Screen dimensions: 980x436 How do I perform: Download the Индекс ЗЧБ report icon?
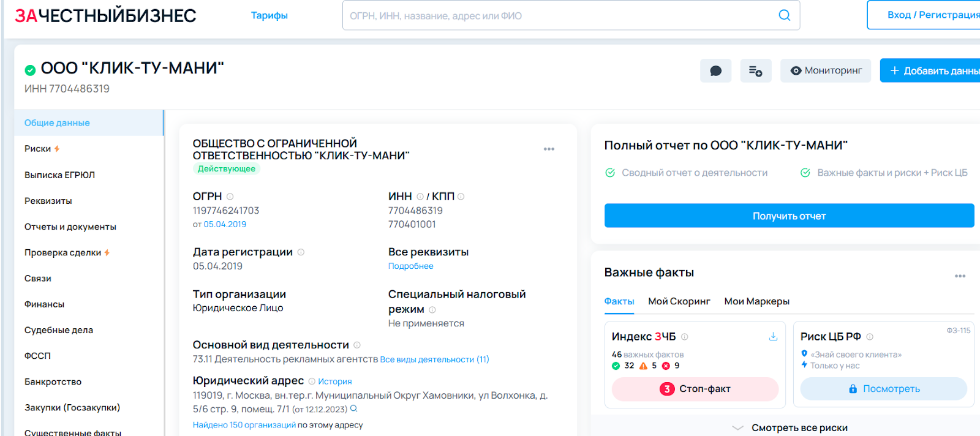pos(773,336)
